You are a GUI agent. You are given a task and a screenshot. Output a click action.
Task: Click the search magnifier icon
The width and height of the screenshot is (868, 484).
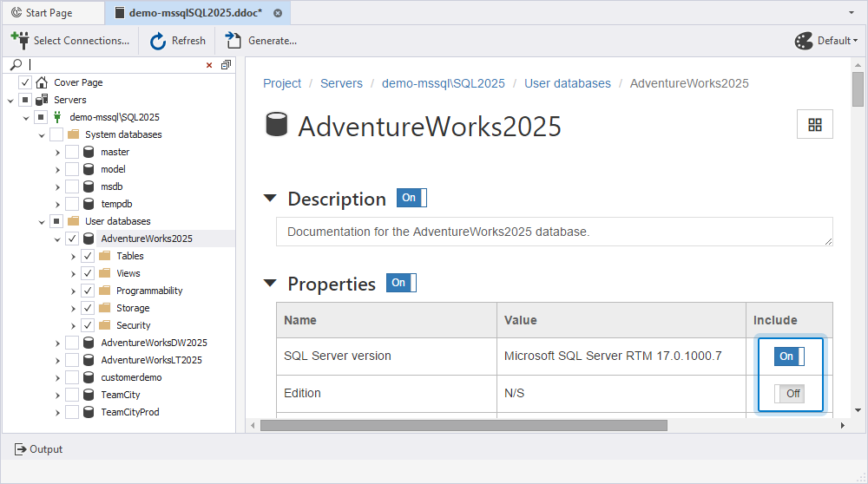[x=16, y=65]
